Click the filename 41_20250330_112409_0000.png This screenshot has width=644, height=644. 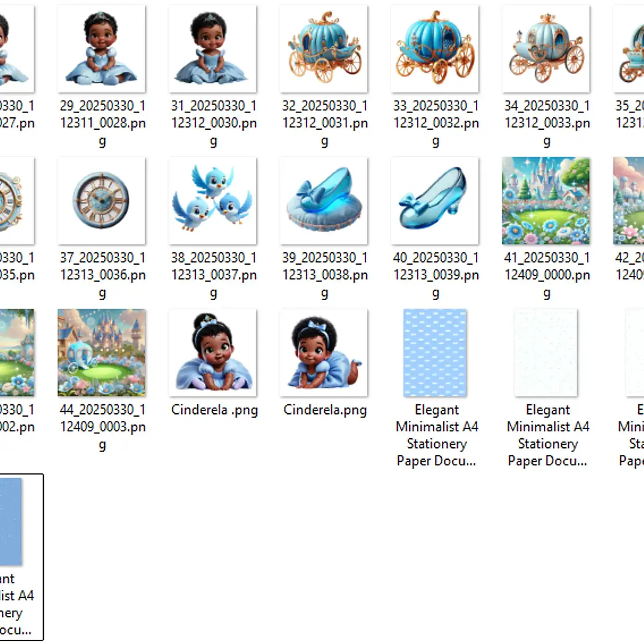547,275
